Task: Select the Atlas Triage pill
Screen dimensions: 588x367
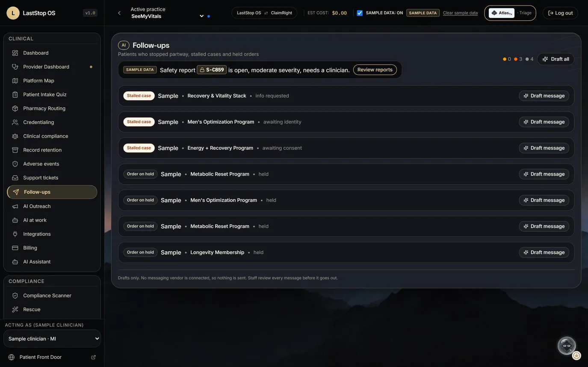Action: [510, 13]
